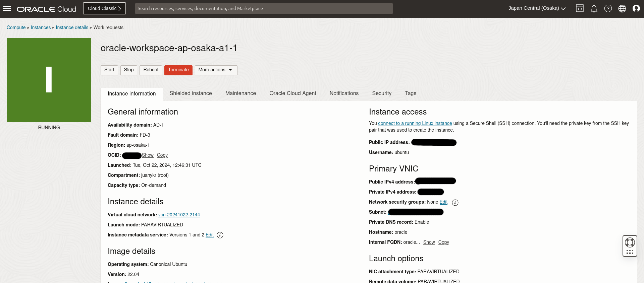Click the 'Compartment: juanykr (root)' text
This screenshot has width=644, height=283.
[138, 175]
